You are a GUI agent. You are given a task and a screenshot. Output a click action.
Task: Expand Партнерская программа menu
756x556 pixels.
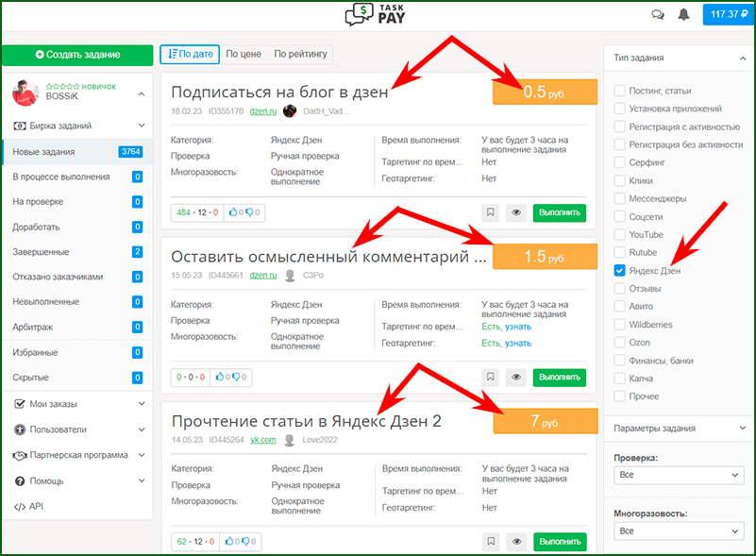coord(77,455)
